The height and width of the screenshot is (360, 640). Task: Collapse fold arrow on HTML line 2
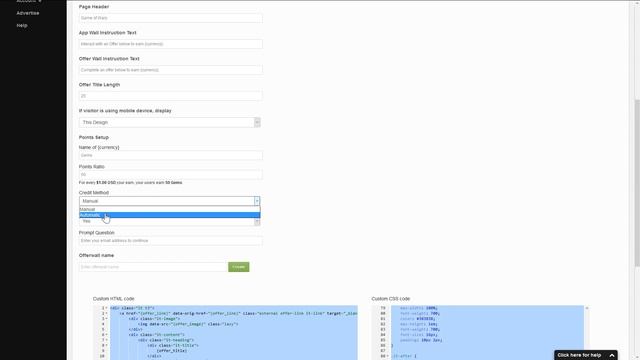point(107,313)
